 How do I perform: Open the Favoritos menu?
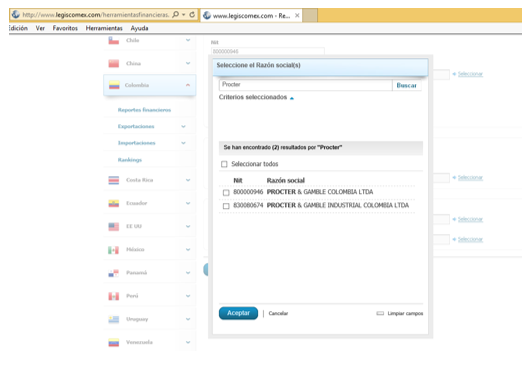(65, 28)
